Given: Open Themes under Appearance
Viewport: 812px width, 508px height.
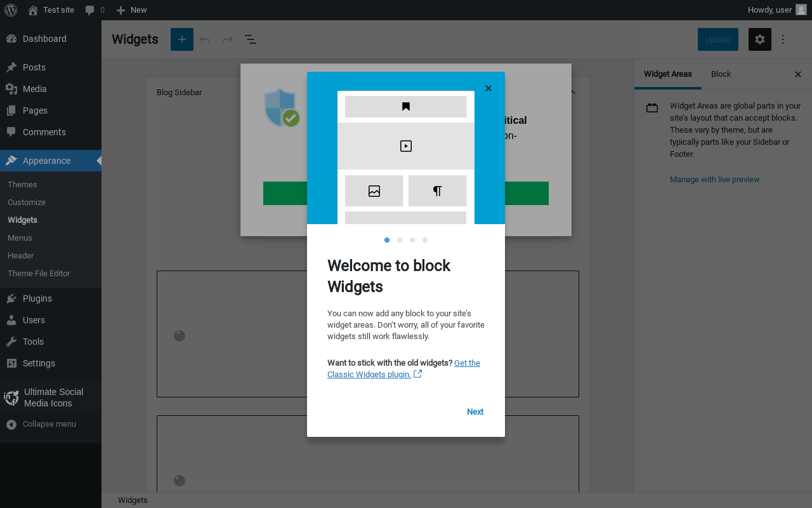Looking at the screenshot, I should pos(22,185).
